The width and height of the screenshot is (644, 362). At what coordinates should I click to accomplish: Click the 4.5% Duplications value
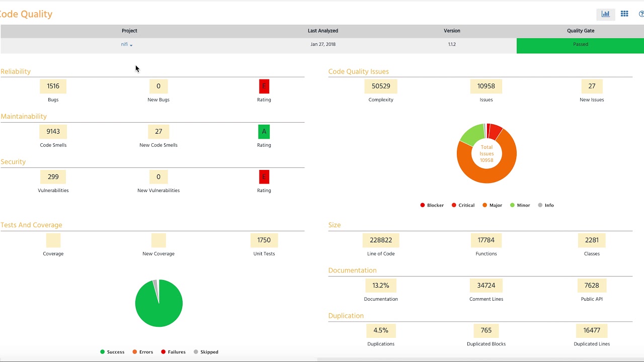coord(381,331)
